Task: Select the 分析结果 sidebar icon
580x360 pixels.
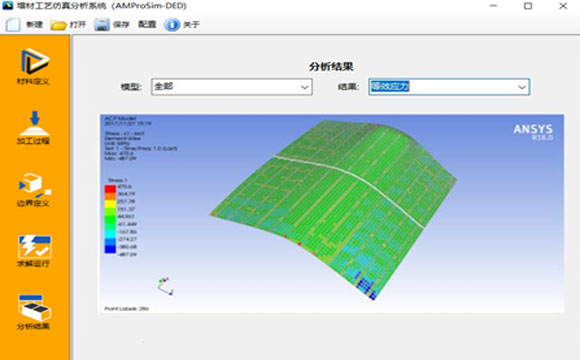Action: pyautogui.click(x=34, y=307)
